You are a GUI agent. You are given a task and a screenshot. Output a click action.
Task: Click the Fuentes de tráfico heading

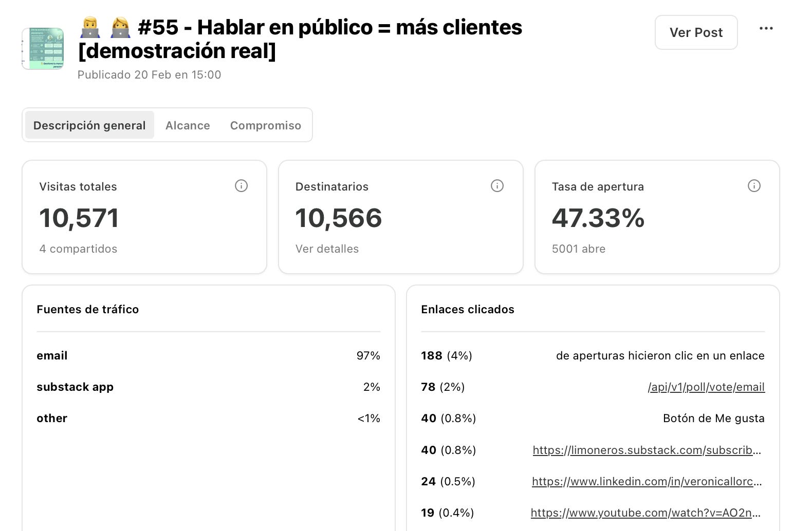[87, 309]
